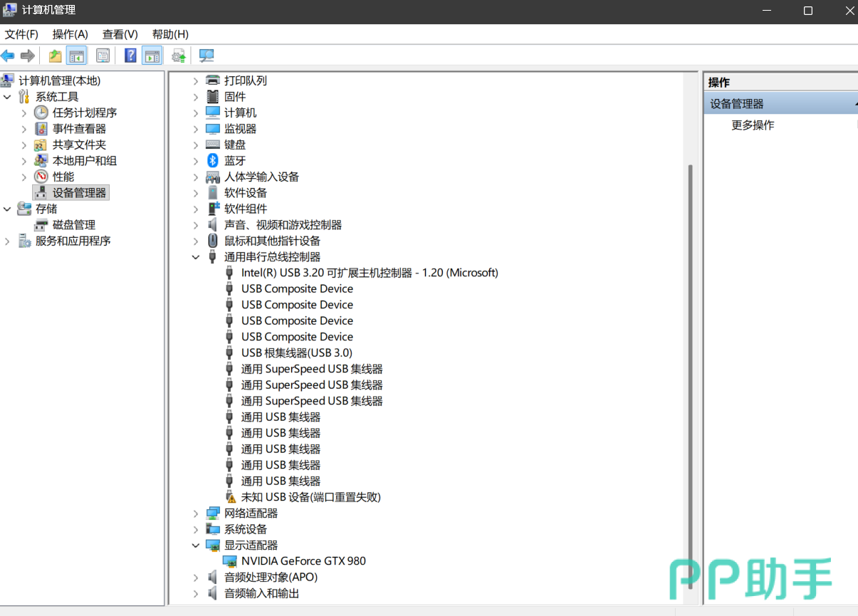Viewport: 858px width, 616px height.
Task: Click the Properties toolbar icon
Action: tap(103, 56)
